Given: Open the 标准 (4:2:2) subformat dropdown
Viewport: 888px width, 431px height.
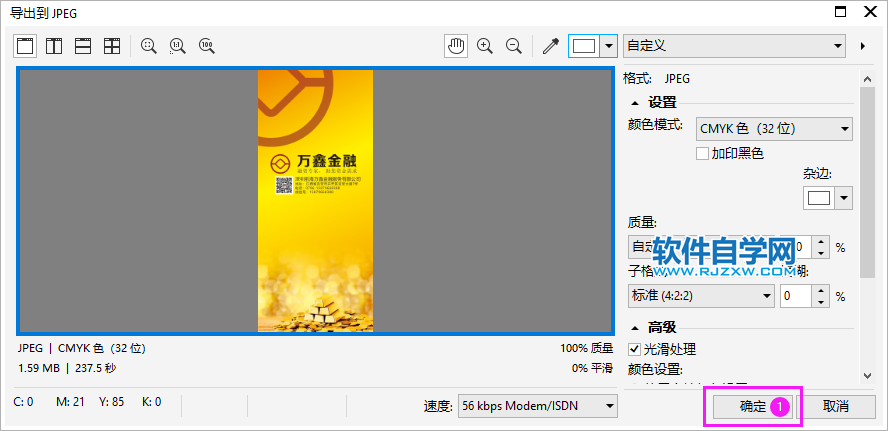Looking at the screenshot, I should click(701, 296).
